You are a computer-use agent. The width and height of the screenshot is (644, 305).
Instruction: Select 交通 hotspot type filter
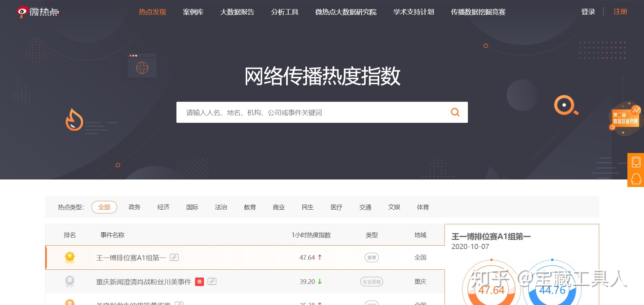[x=365, y=207]
